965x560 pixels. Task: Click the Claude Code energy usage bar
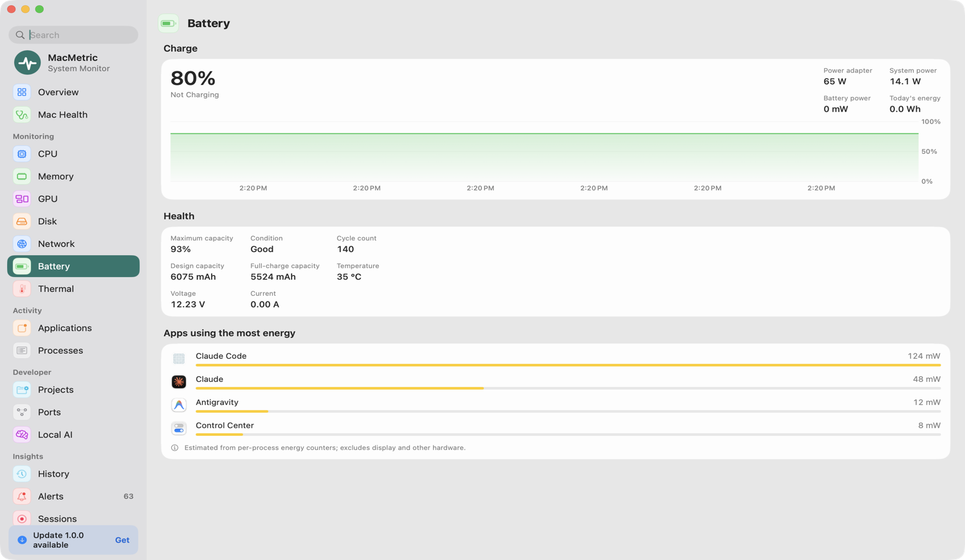(x=568, y=365)
